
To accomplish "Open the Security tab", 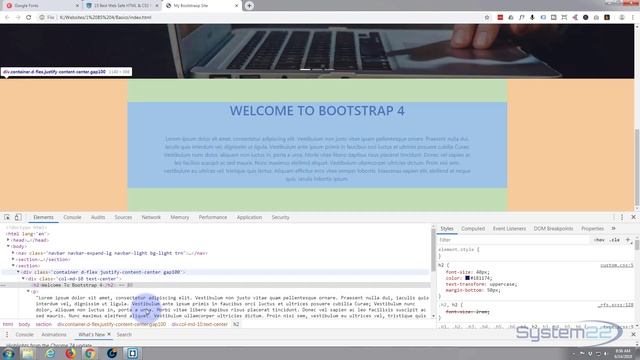I will pos(280,217).
